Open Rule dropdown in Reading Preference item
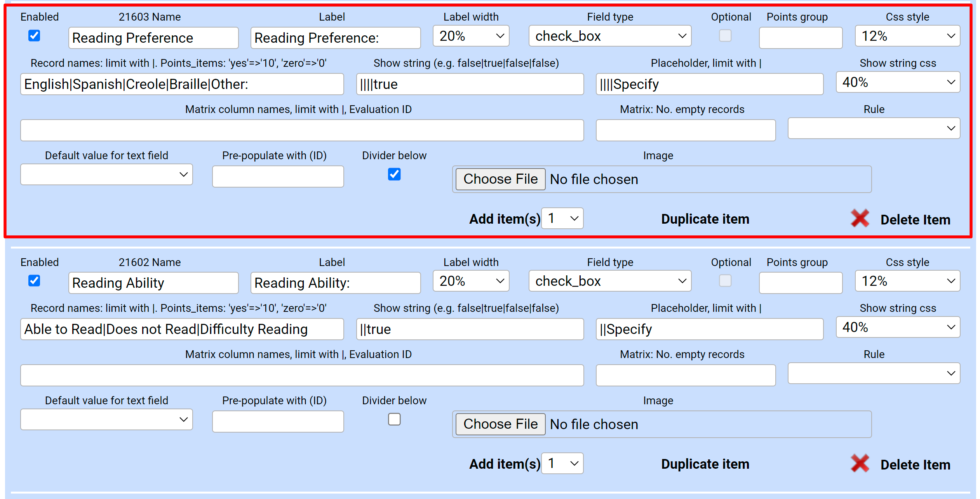Viewport: 980px width, 499px height. pos(873,129)
